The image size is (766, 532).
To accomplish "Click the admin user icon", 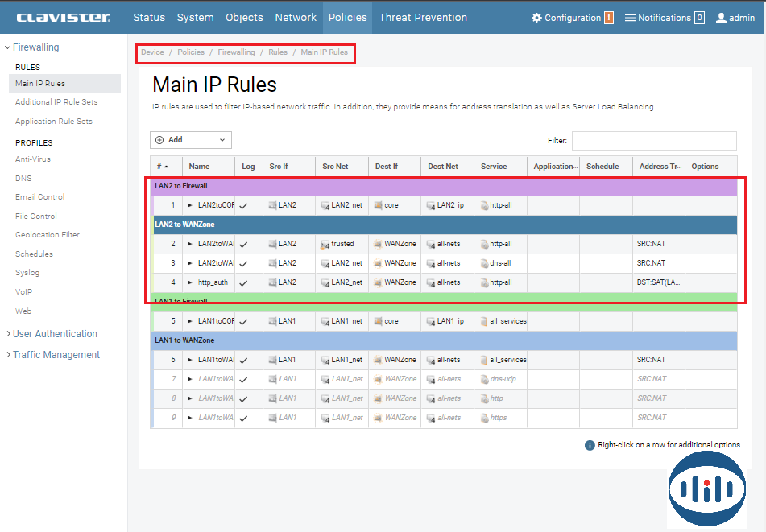I will pos(721,18).
